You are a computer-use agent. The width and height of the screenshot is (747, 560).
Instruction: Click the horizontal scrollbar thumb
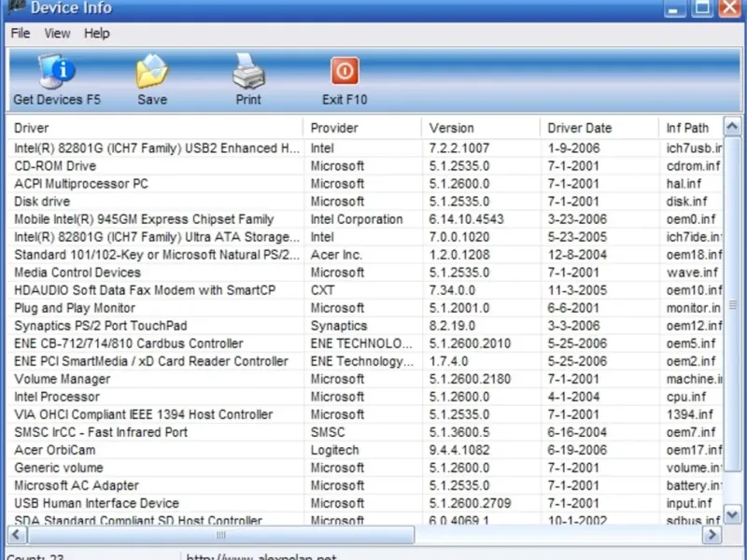click(x=220, y=534)
